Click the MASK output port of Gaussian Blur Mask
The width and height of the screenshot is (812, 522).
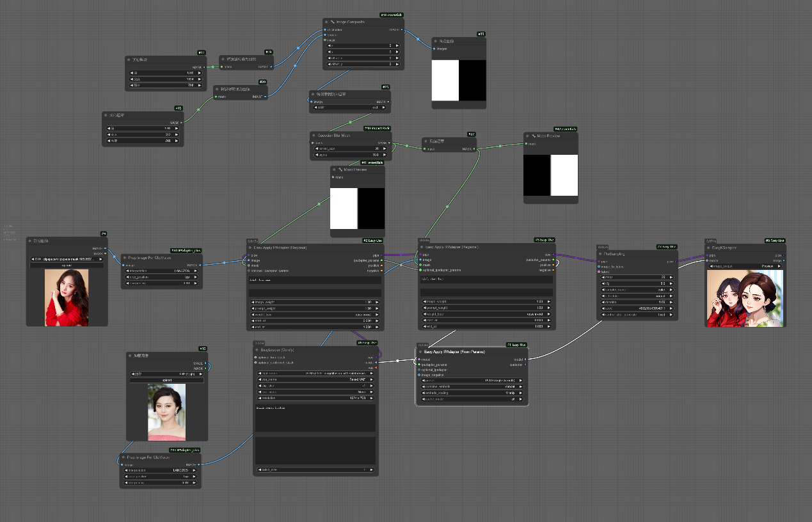pos(390,143)
